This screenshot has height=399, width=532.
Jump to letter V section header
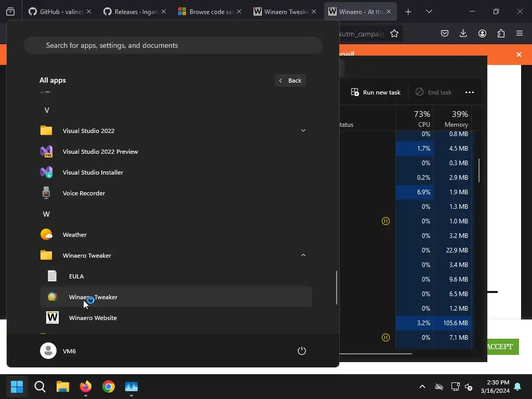pos(47,110)
